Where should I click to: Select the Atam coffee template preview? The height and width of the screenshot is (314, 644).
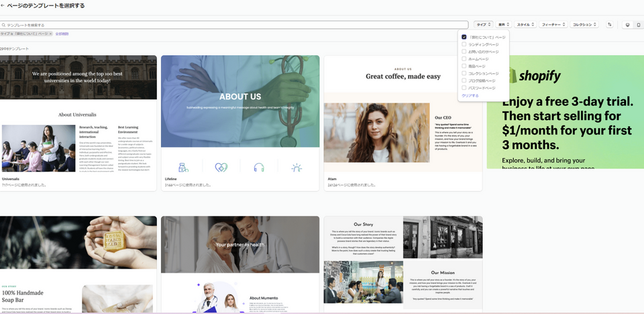click(403, 114)
